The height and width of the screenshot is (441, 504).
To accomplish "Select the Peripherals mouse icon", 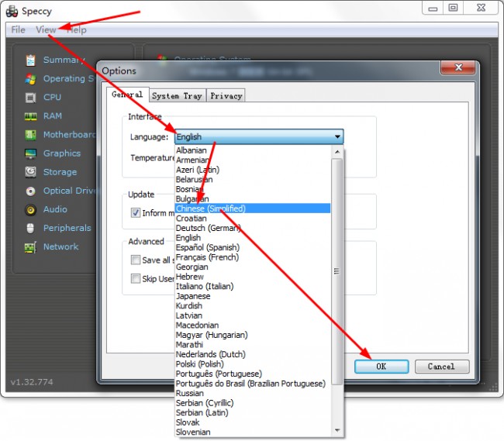I will (x=30, y=229).
